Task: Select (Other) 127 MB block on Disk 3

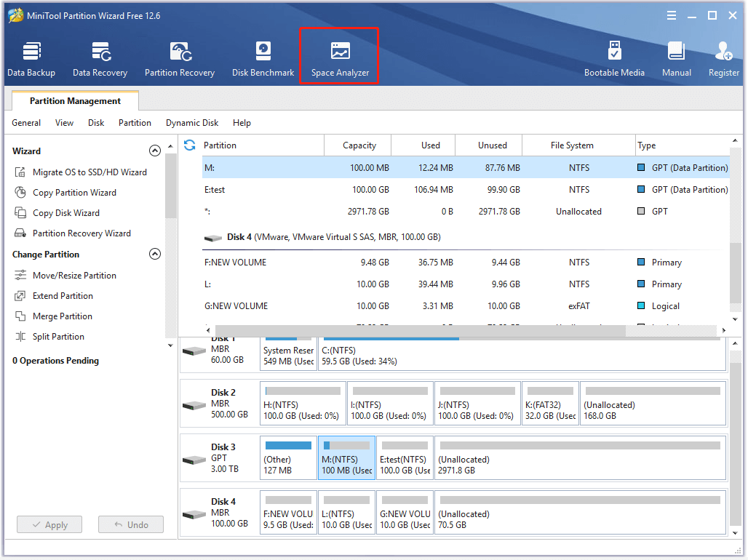Action: [288, 458]
